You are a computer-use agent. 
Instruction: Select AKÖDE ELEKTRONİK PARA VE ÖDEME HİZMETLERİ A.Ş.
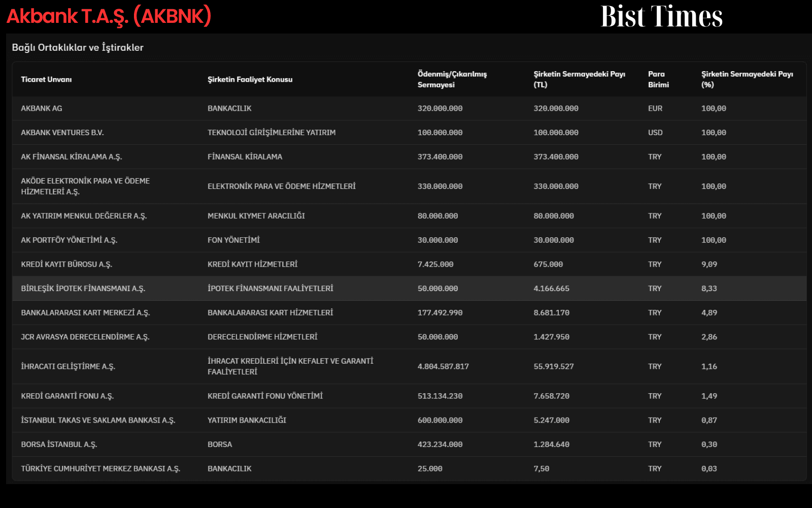(85, 186)
